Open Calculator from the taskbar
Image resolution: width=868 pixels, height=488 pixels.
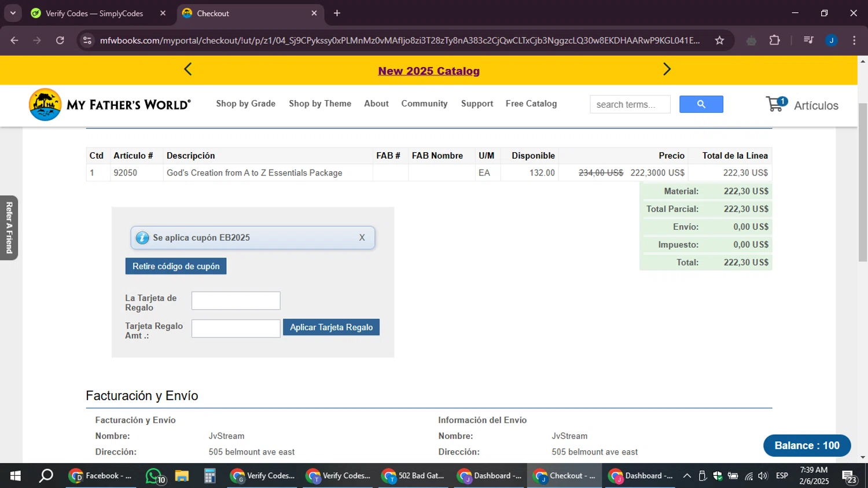point(209,476)
